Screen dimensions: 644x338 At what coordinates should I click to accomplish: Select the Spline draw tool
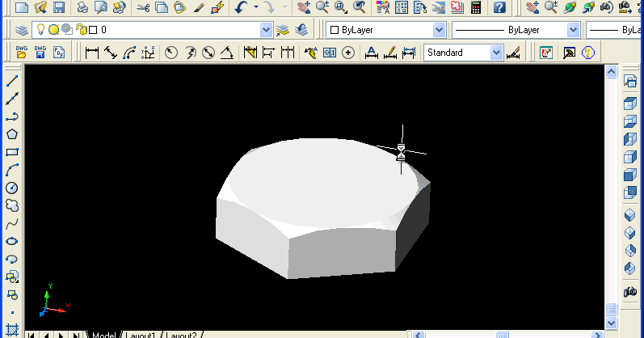pos(12,224)
